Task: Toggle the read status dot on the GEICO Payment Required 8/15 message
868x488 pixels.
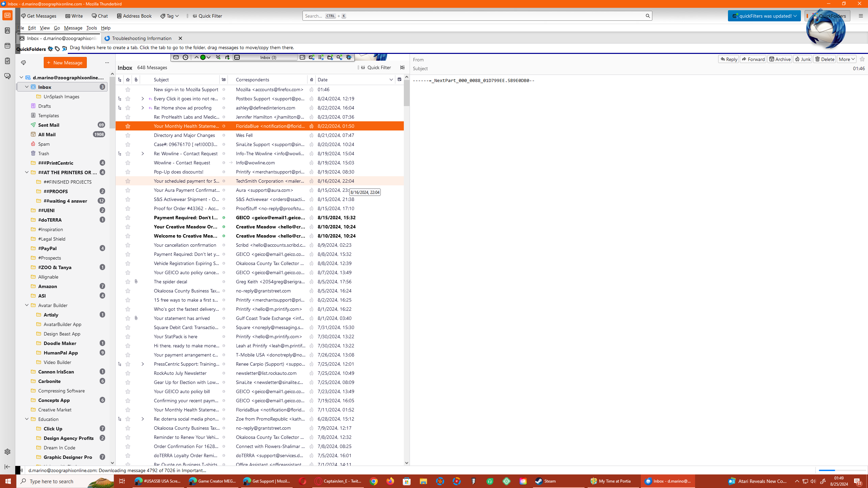Action: coord(224,218)
